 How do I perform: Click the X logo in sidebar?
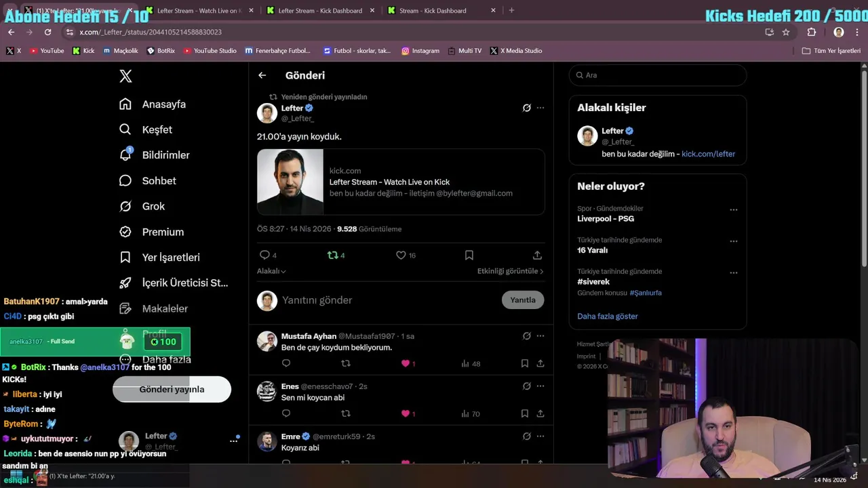[x=125, y=76]
